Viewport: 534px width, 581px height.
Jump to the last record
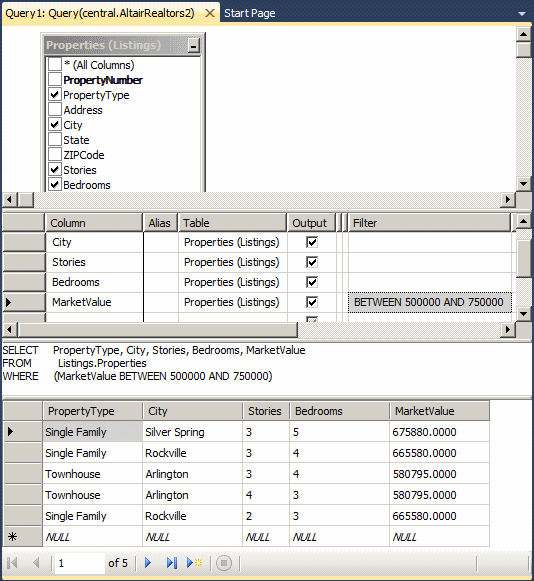[172, 563]
